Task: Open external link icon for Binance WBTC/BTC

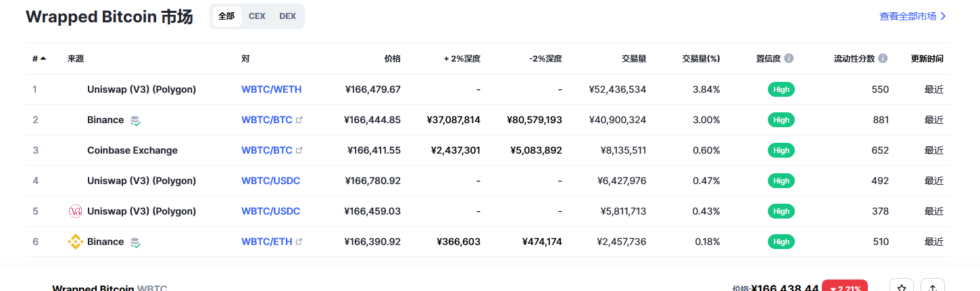Action: [x=299, y=120]
